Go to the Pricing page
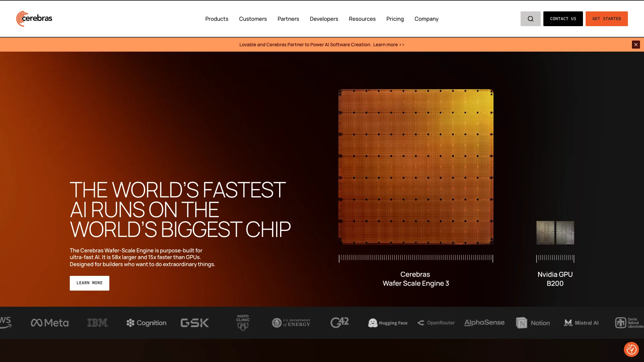Image resolution: width=644 pixels, height=362 pixels. click(x=395, y=19)
